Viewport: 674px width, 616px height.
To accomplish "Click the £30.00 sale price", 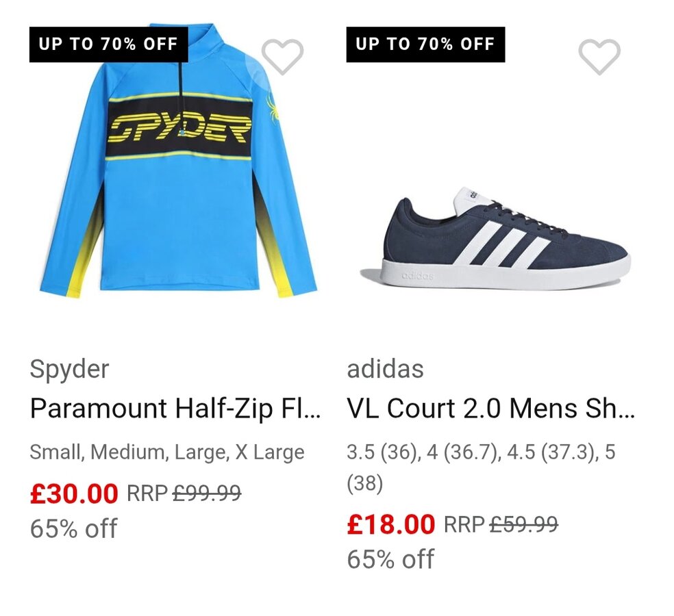I will tap(74, 493).
